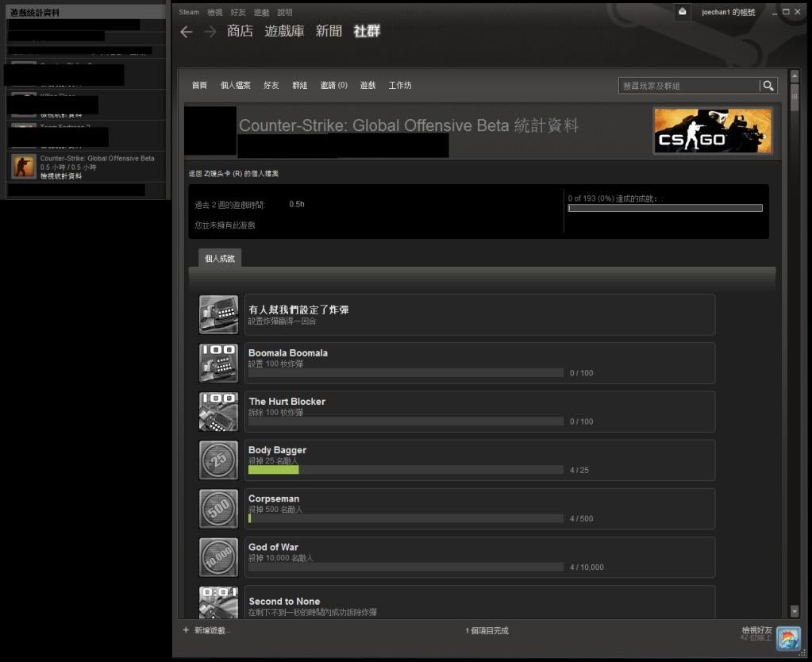Screen dimensions: 812x662
Task: Click the scrollbar up arrow
Action: click(795, 76)
